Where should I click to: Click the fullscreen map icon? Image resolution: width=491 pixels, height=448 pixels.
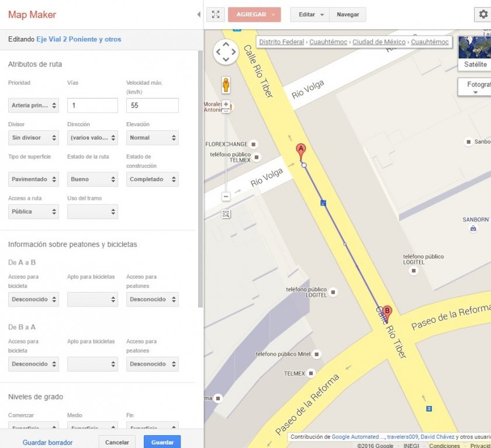pos(216,14)
